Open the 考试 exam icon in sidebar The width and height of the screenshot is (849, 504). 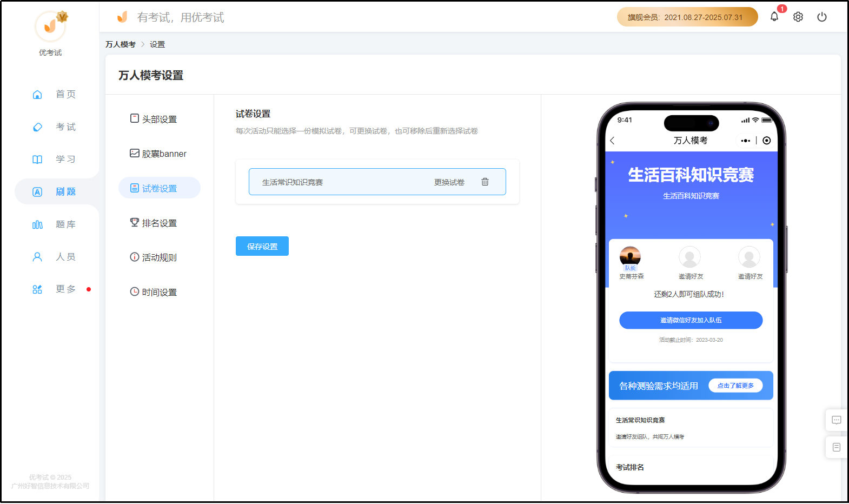click(x=37, y=127)
